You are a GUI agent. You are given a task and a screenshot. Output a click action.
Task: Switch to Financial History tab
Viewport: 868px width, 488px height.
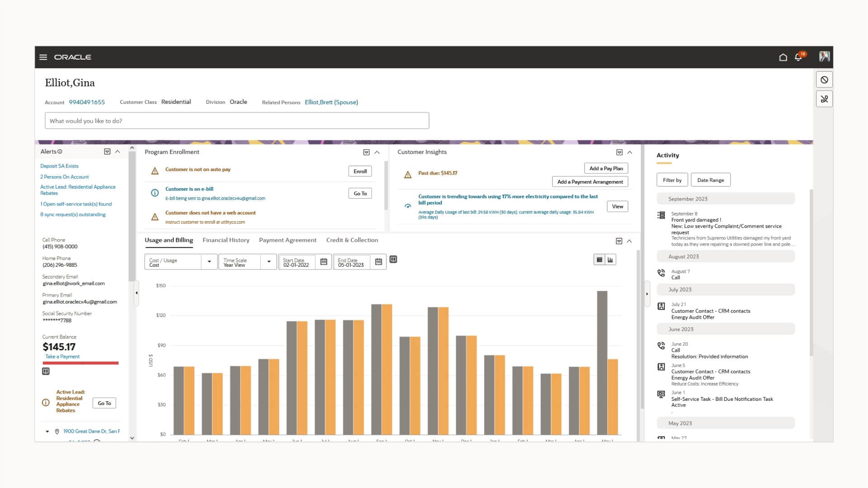coord(226,240)
